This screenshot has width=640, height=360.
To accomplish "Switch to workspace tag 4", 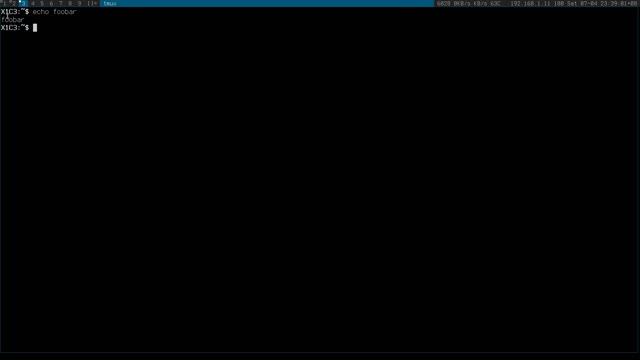I will [33, 3].
